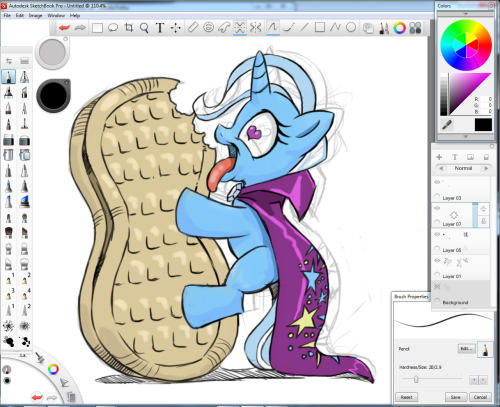Select the Background layer
The image size is (500, 407).
pos(461,294)
